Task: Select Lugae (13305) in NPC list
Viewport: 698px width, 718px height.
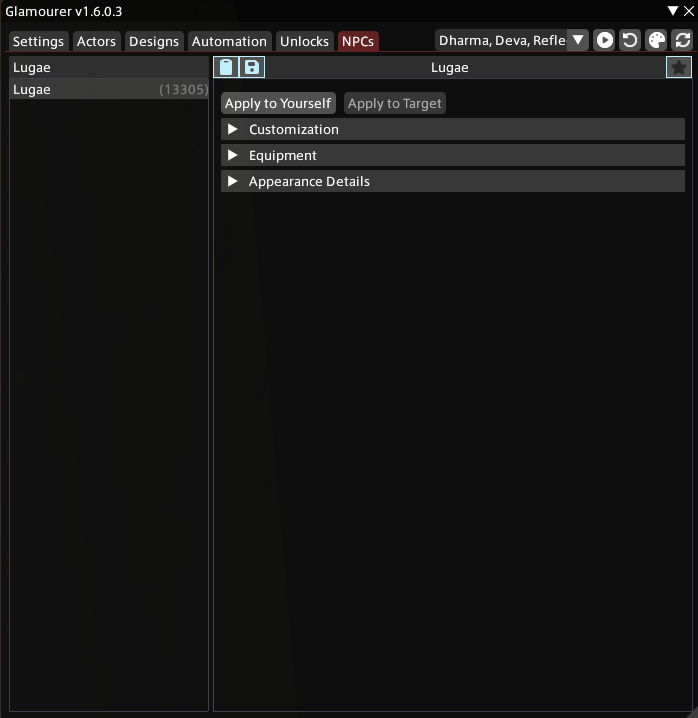Action: point(109,89)
